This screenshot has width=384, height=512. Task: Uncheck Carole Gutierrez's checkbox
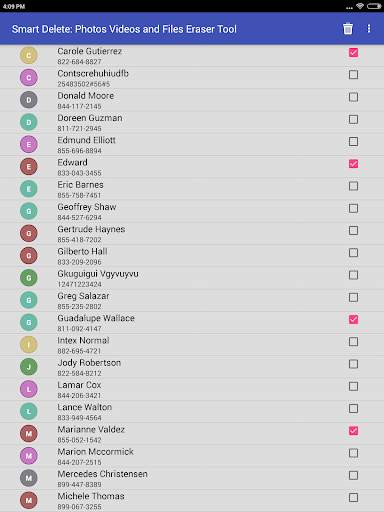353,52
